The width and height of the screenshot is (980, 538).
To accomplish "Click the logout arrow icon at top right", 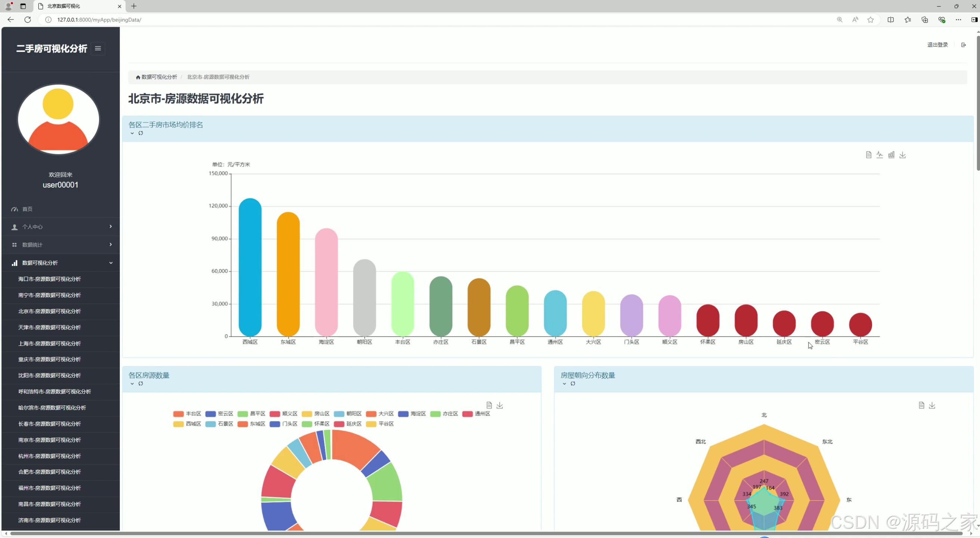I will pyautogui.click(x=963, y=45).
